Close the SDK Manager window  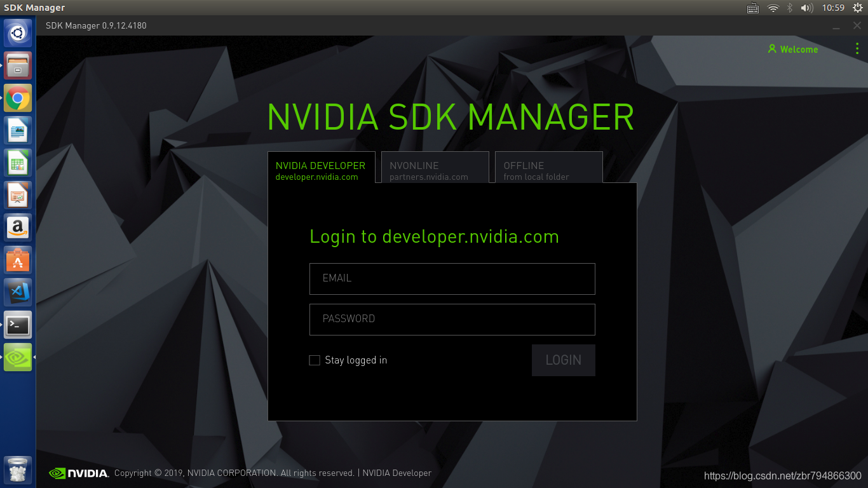tap(857, 26)
